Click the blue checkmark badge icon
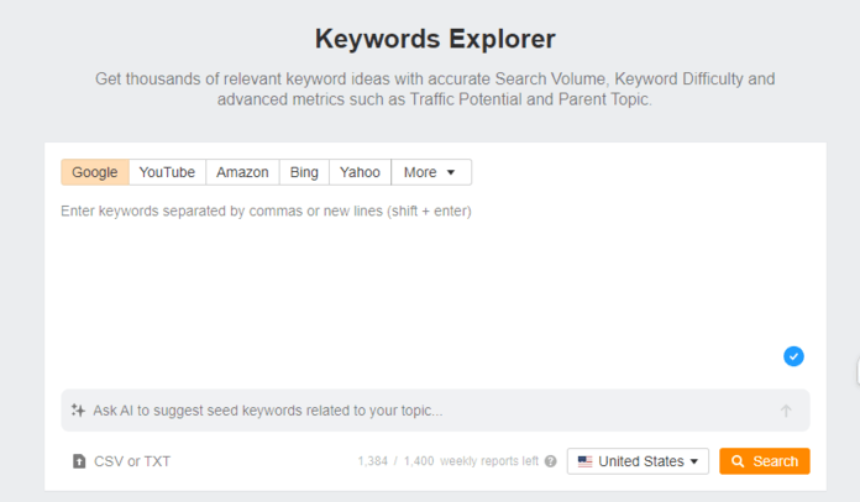 (793, 356)
